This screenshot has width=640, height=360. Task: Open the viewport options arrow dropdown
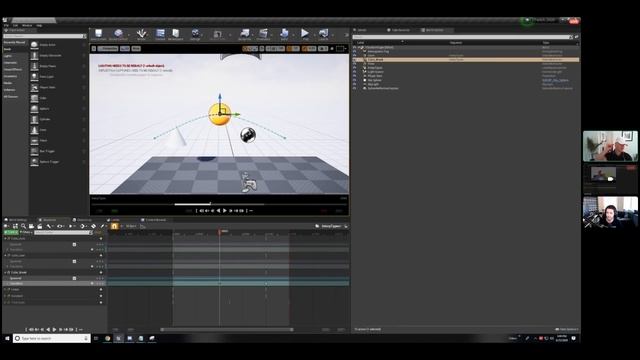pos(93,49)
